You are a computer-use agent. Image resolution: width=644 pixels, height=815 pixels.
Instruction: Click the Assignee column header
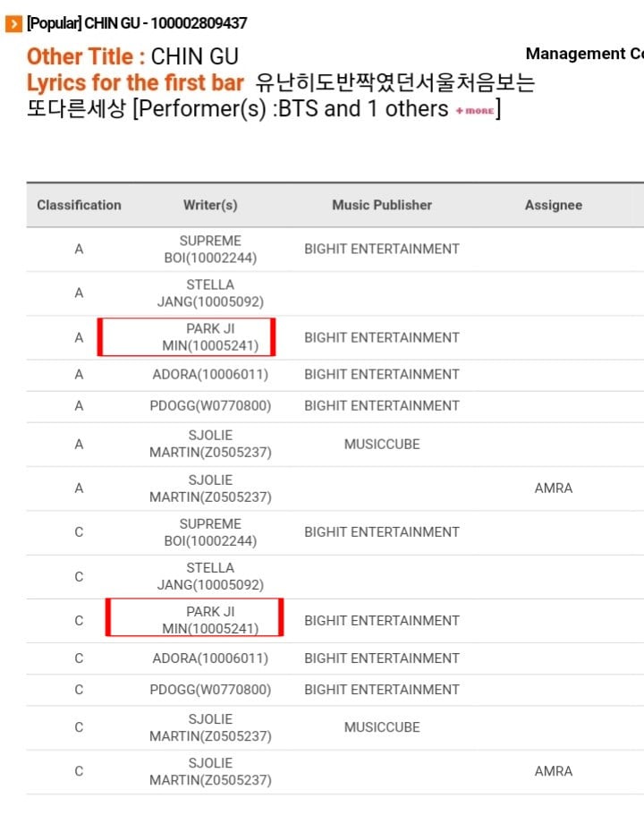pos(554,205)
